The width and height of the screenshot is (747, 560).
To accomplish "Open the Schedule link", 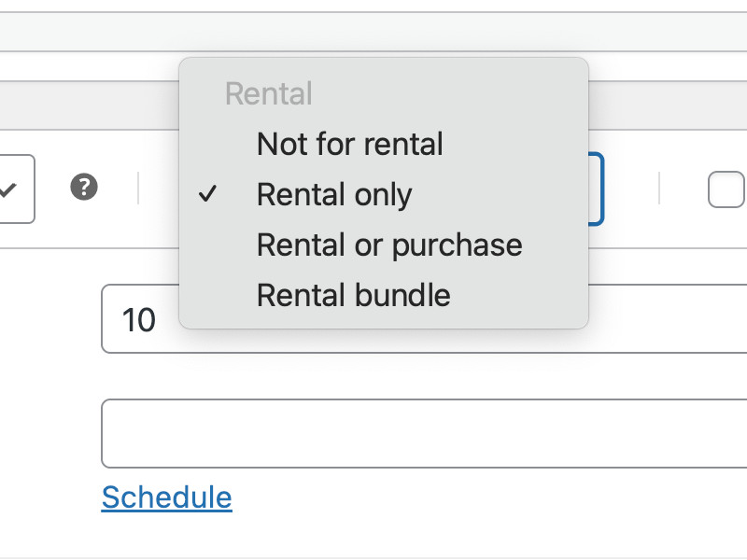I will (166, 497).
